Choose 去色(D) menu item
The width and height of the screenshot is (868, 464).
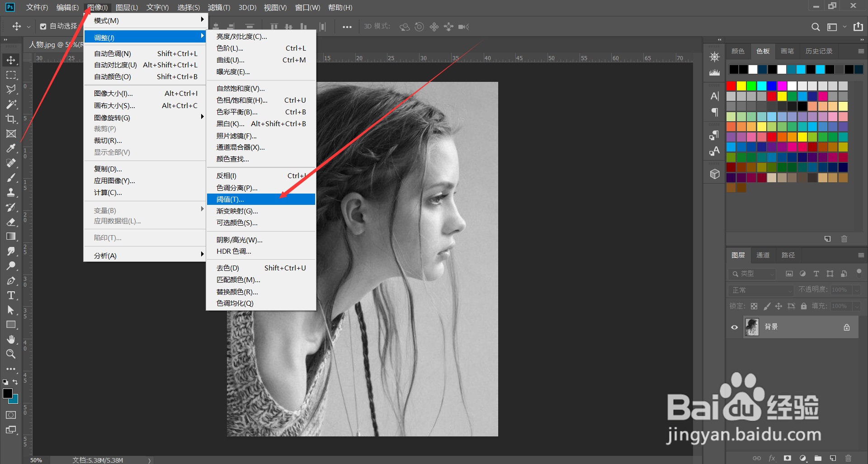click(x=261, y=268)
